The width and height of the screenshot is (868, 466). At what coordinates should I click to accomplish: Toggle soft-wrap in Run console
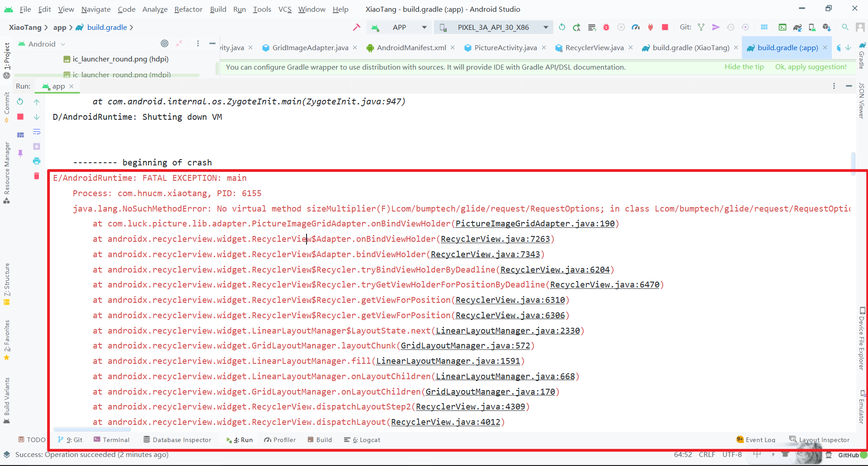pos(37,132)
